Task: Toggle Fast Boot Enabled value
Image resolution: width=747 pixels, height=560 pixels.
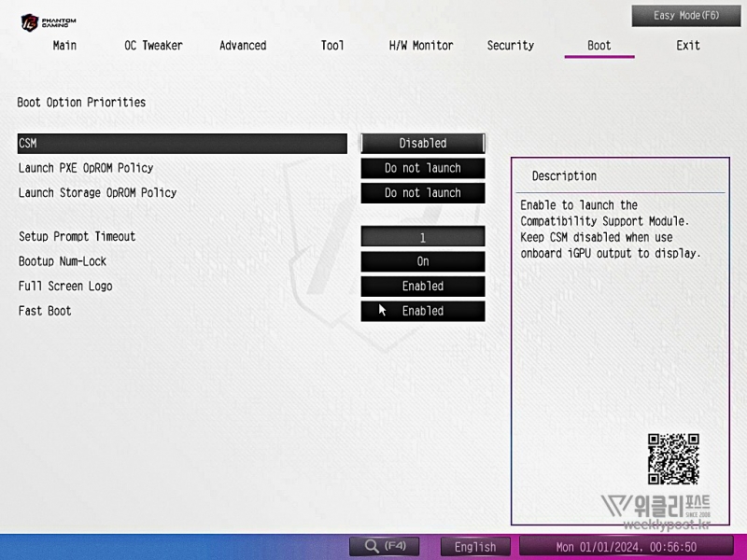Action: tap(423, 311)
